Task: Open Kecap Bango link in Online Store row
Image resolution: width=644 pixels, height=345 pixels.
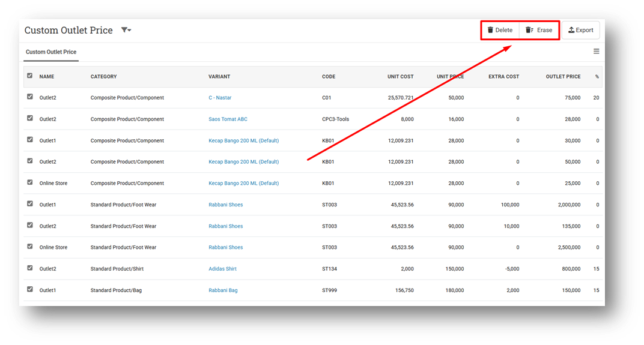Action: tap(243, 183)
